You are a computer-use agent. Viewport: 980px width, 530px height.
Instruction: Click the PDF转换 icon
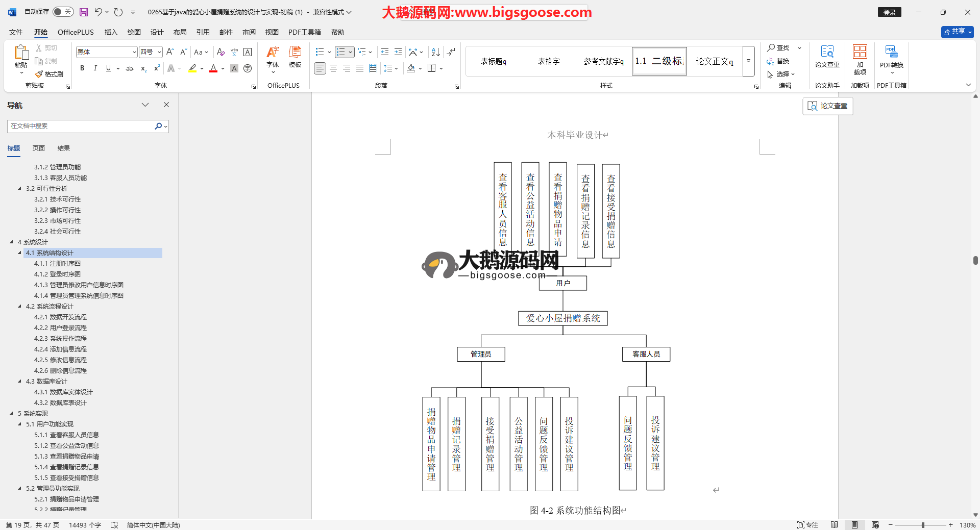(891, 56)
